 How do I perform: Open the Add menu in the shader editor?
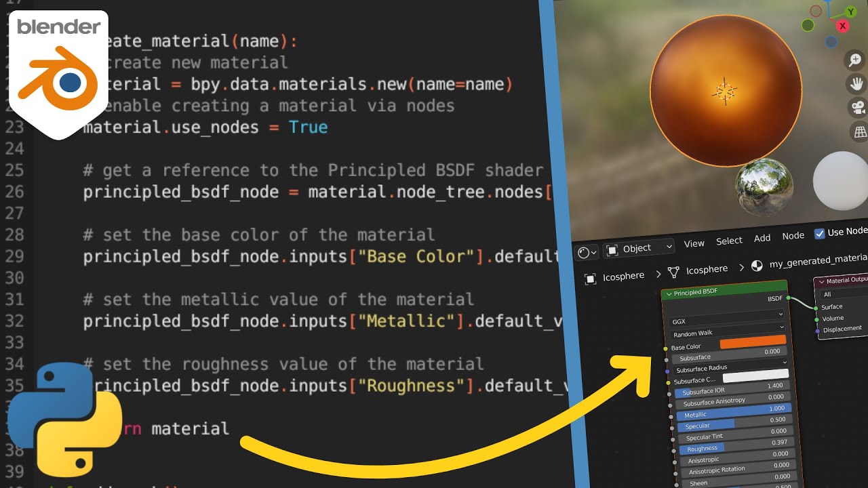[762, 238]
